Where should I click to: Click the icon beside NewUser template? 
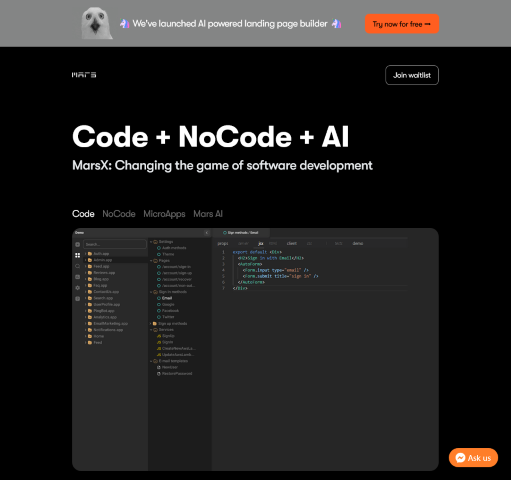159,367
